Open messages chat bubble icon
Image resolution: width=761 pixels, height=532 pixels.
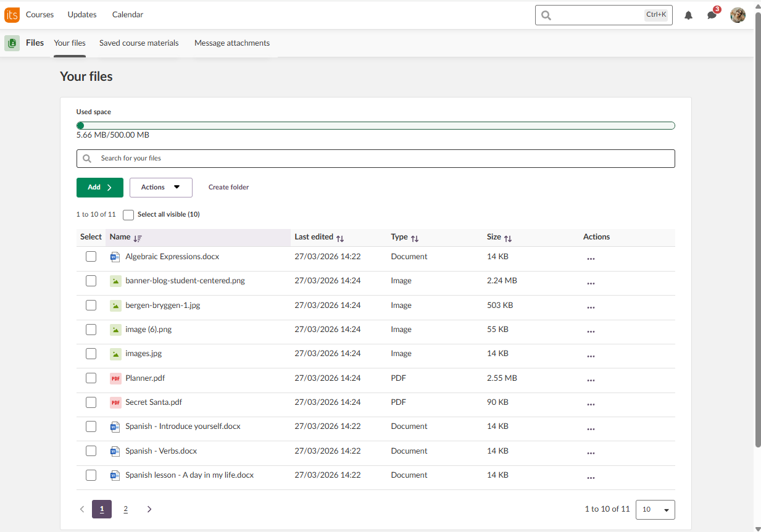coord(712,15)
